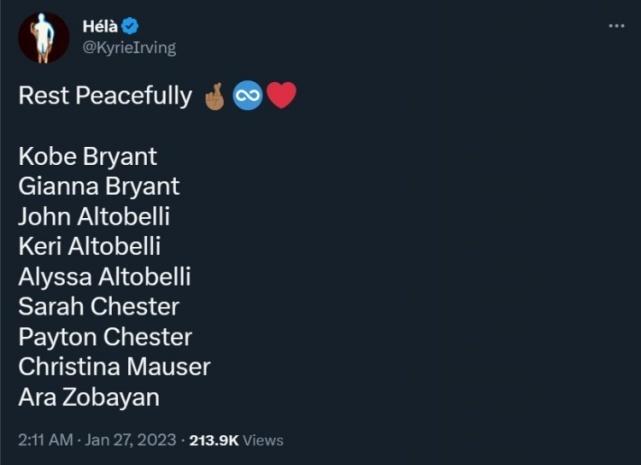The image size is (641, 465).
Task: Select the John Altobelli line
Action: pos(96,217)
